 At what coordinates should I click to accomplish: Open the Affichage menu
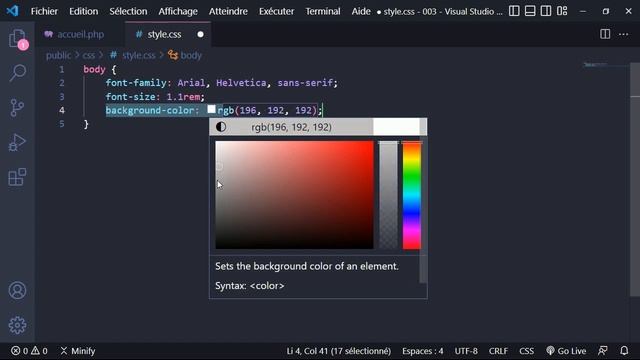coord(178,11)
